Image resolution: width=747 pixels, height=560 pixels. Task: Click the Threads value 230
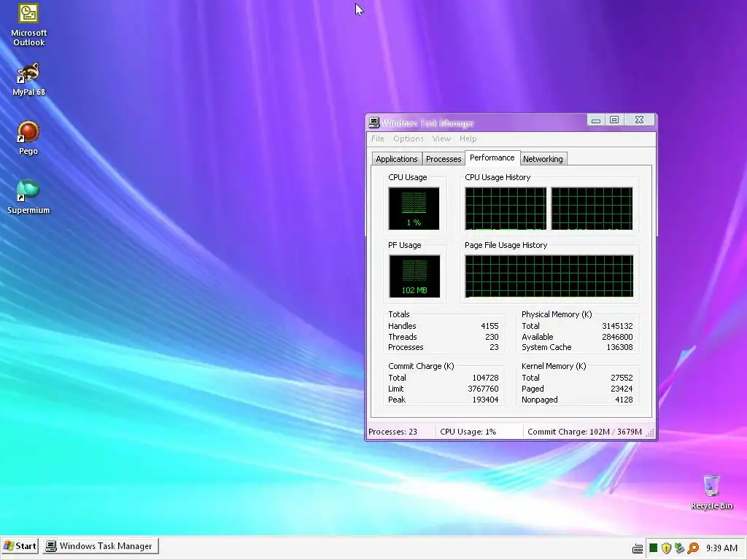[492, 337]
